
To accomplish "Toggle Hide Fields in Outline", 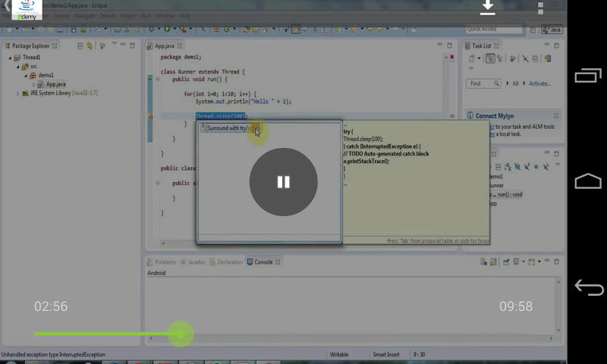I will click(x=517, y=167).
